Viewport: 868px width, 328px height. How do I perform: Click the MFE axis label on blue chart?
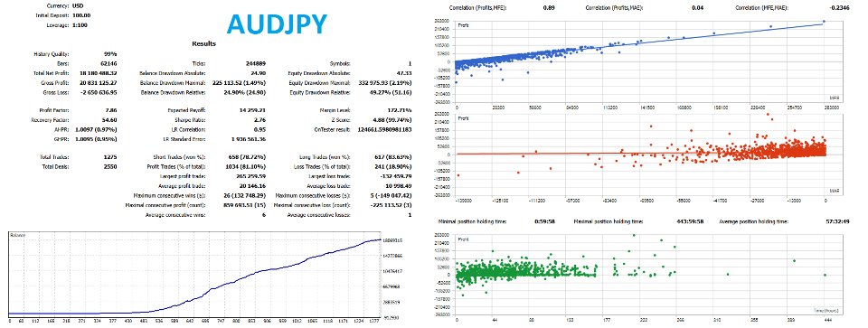pyautogui.click(x=835, y=98)
